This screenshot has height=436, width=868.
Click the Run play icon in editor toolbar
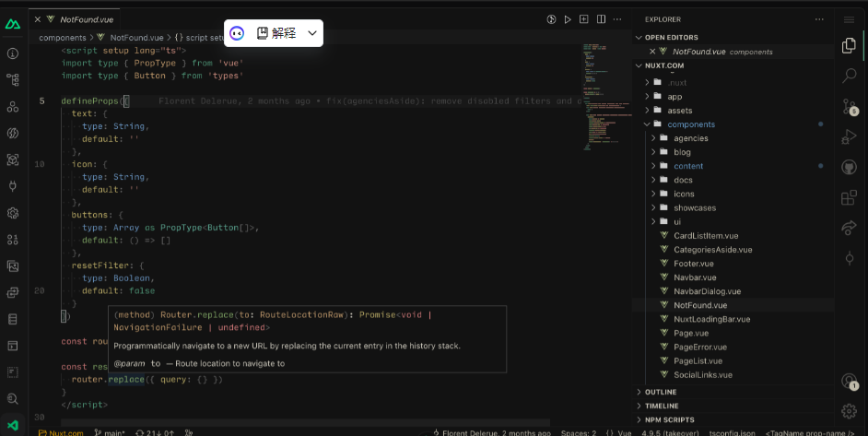coord(568,19)
